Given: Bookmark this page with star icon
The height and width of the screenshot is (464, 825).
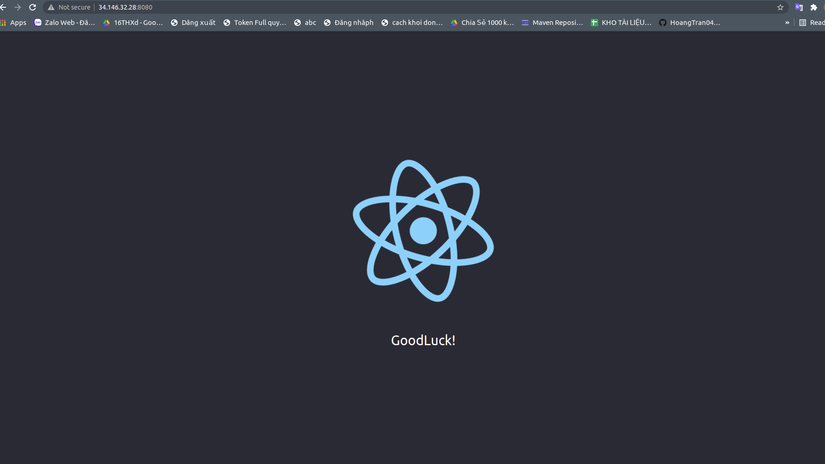Looking at the screenshot, I should tap(780, 7).
